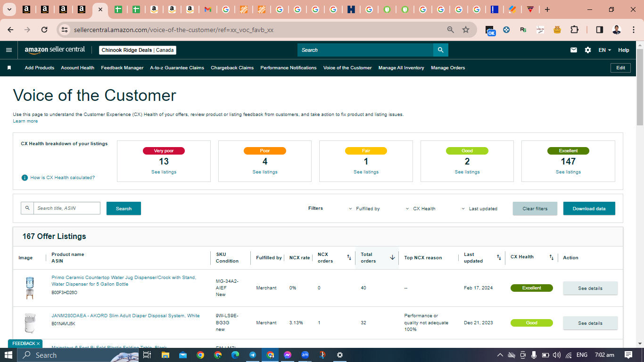Open Add Products in the favorites bar
Screen dimensions: 644x362
40,68
